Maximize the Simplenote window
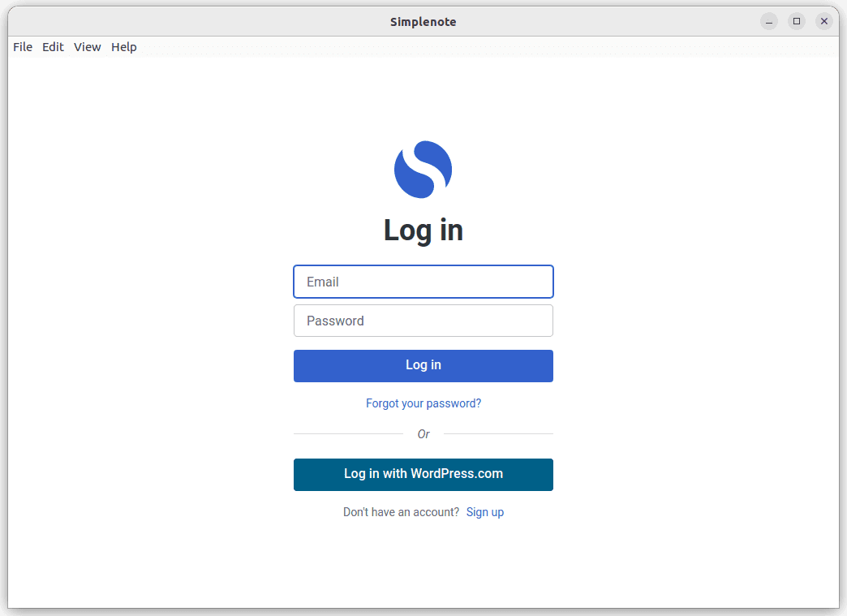 tap(796, 21)
